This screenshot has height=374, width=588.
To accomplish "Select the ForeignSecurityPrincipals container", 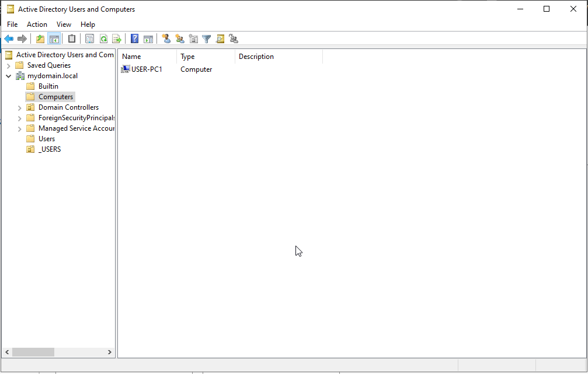I will click(x=76, y=118).
